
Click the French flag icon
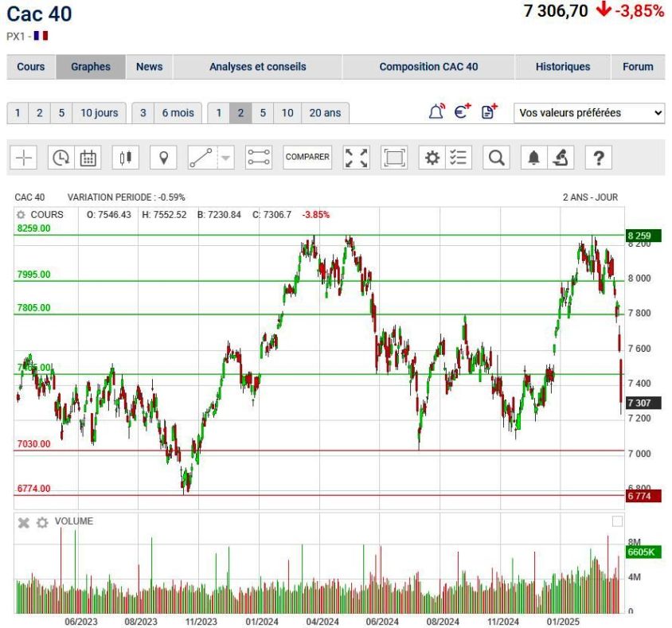[x=41, y=36]
